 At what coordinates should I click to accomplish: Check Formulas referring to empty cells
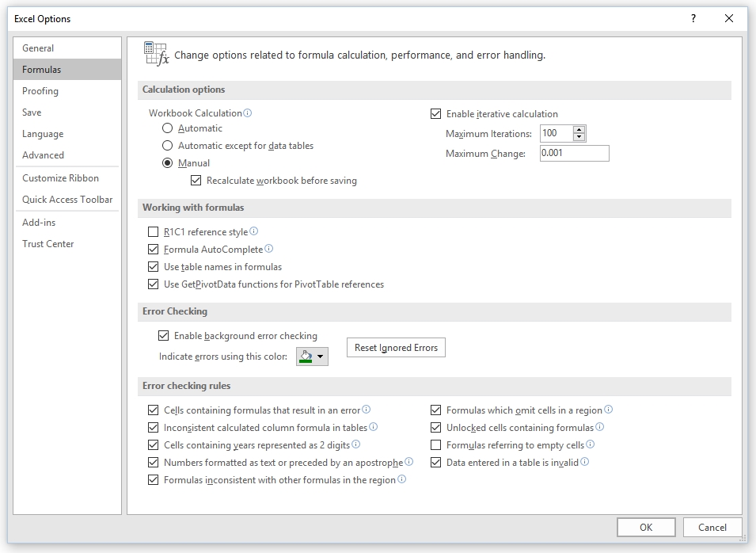[x=435, y=445]
